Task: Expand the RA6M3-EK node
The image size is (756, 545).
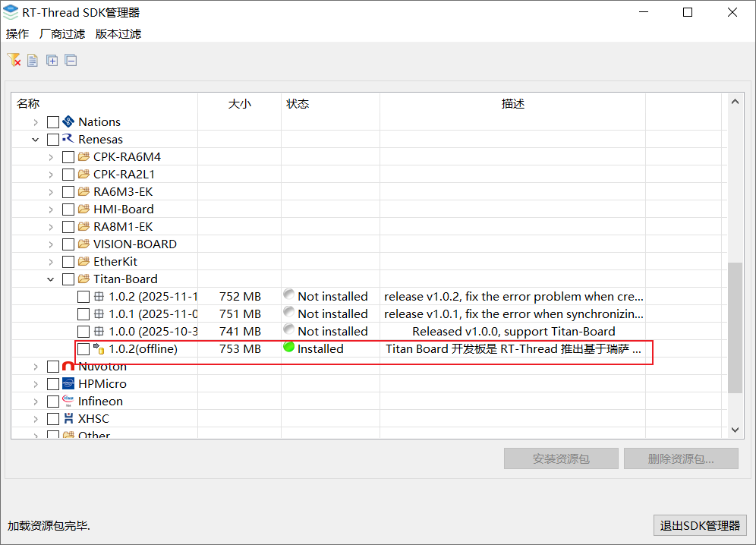Action: click(x=51, y=192)
